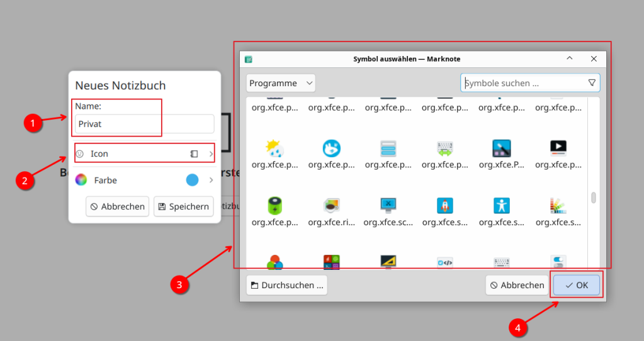Pick the blue accessibility person icon

click(x=502, y=206)
